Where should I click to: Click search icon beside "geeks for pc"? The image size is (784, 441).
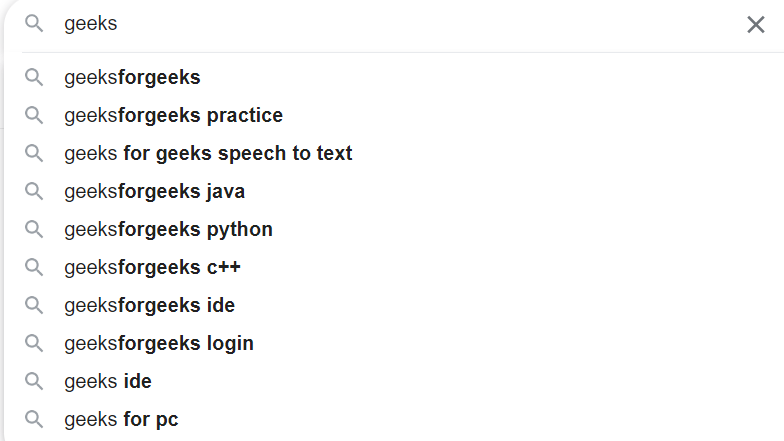tap(34, 419)
